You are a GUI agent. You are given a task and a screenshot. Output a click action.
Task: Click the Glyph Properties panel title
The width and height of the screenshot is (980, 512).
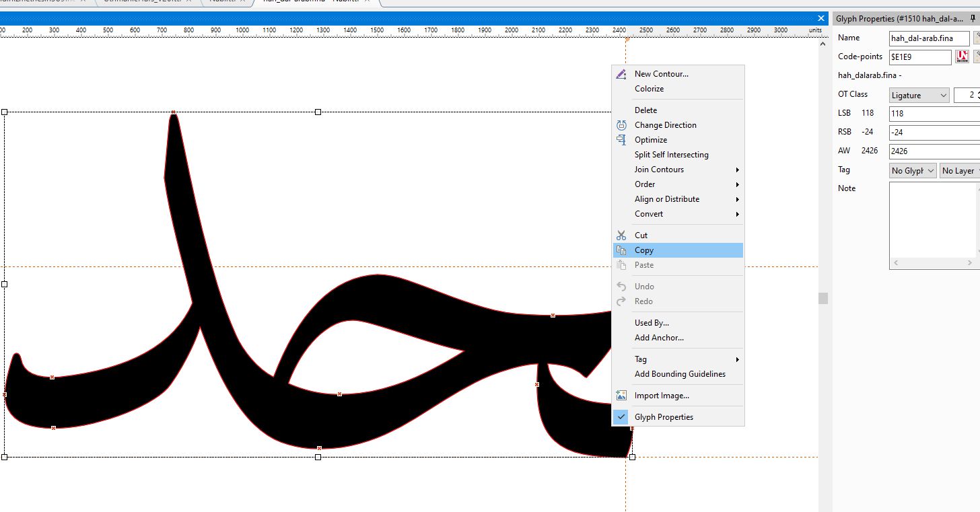(899, 19)
